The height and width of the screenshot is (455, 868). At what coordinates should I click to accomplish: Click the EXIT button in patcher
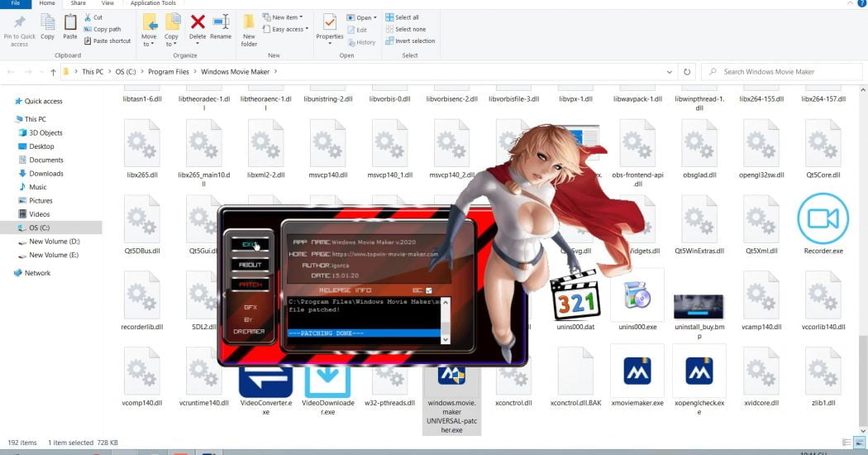[x=250, y=244]
